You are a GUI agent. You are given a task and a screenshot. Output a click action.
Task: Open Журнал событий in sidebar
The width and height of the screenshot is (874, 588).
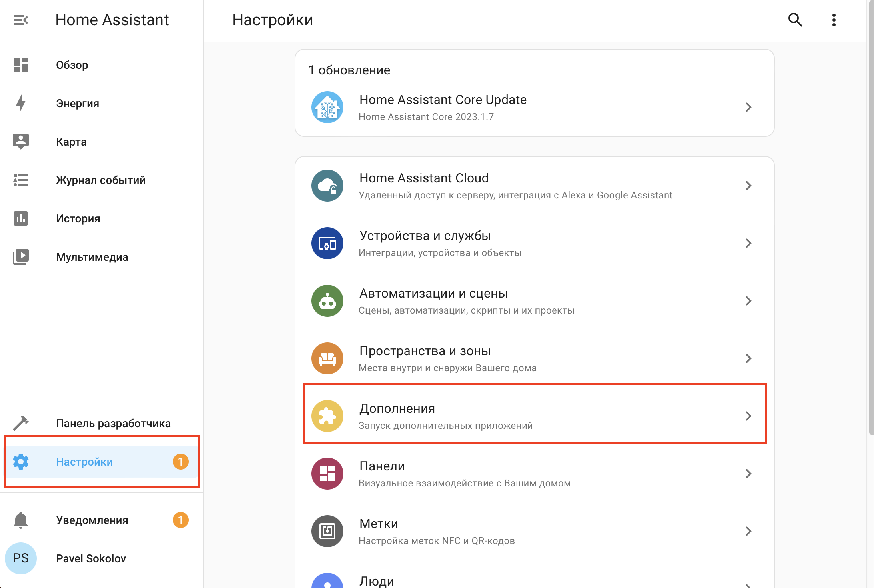point(100,180)
